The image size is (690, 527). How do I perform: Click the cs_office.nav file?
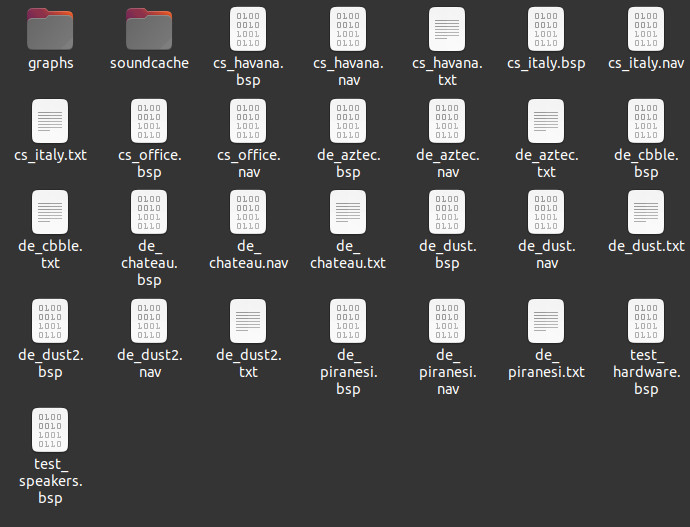(x=248, y=121)
